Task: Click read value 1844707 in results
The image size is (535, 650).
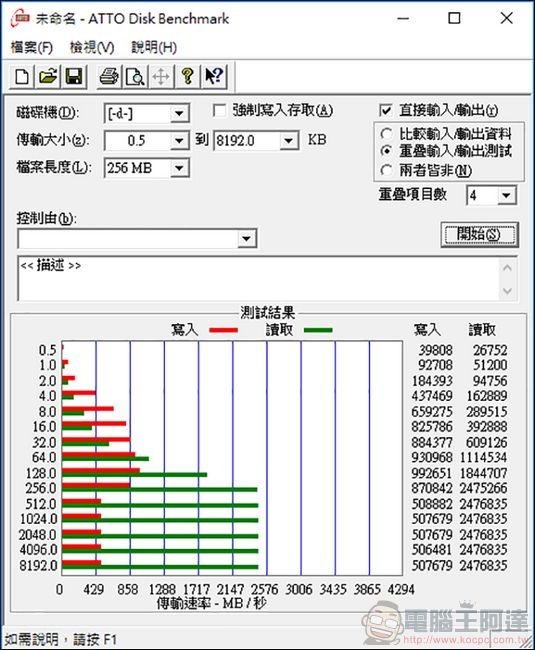Action: click(x=483, y=473)
